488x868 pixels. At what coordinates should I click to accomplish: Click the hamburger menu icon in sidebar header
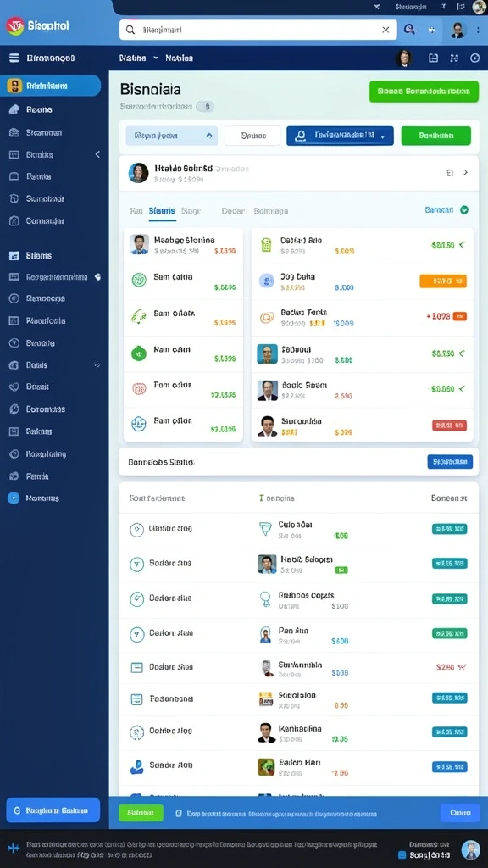14,58
